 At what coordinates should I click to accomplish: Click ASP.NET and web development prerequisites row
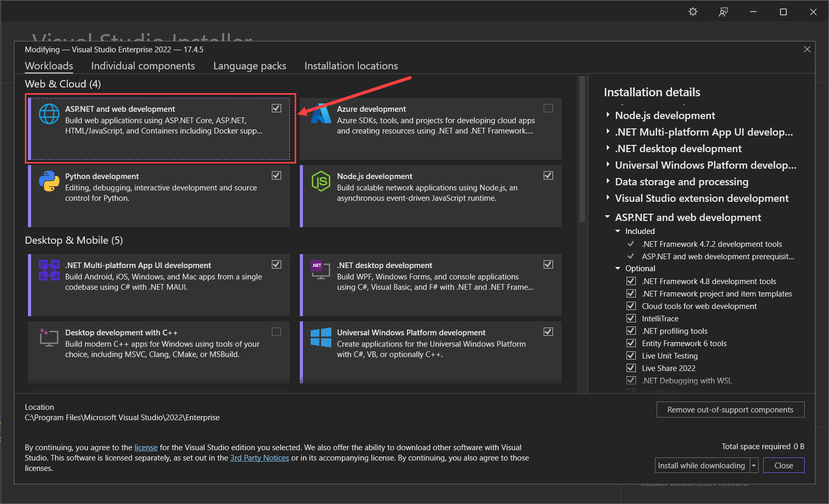pos(718,257)
